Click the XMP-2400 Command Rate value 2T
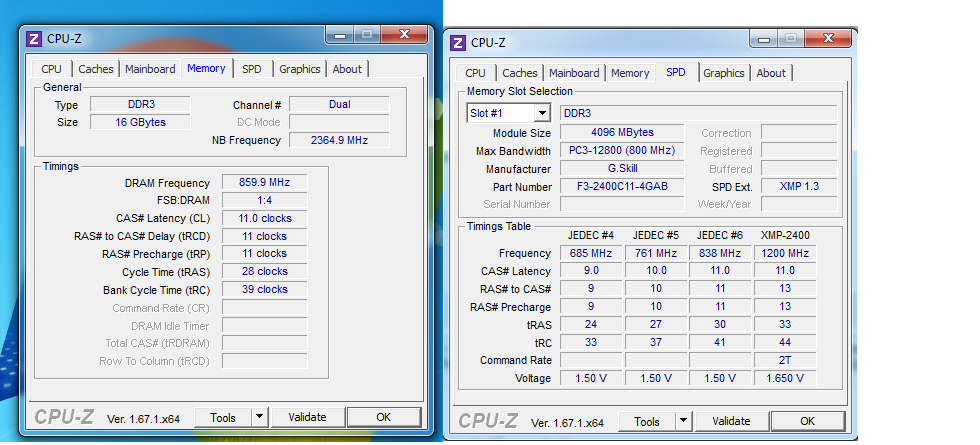Image resolution: width=980 pixels, height=445 pixels. 785,360
